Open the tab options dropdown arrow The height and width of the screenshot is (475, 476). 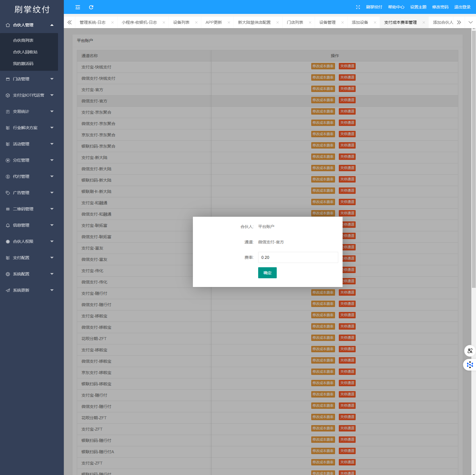tap(470, 22)
